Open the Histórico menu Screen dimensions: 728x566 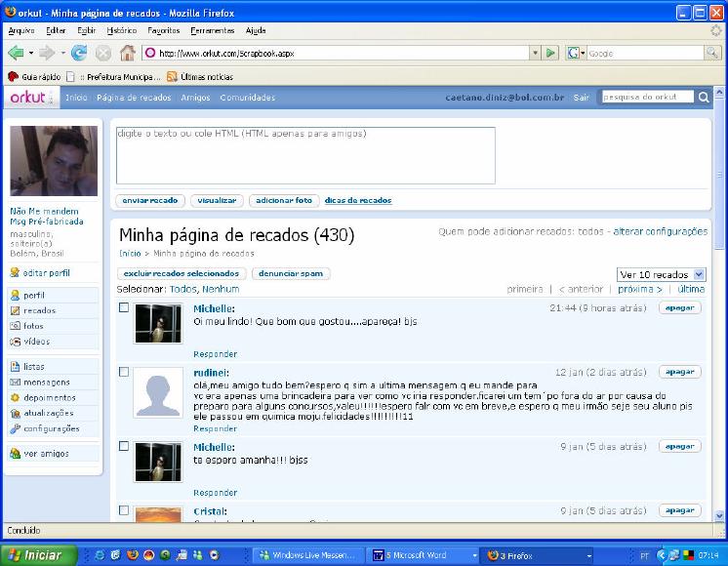tap(122, 30)
